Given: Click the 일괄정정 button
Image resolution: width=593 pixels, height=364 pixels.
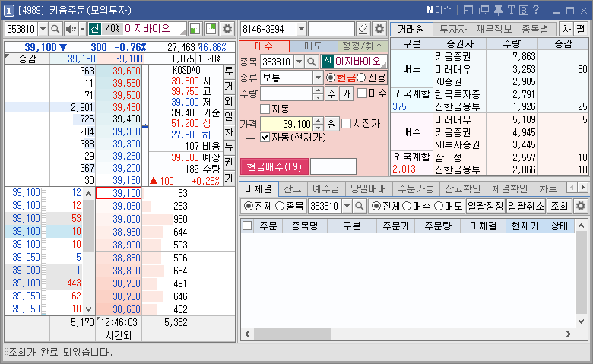Looking at the screenshot, I should (486, 206).
